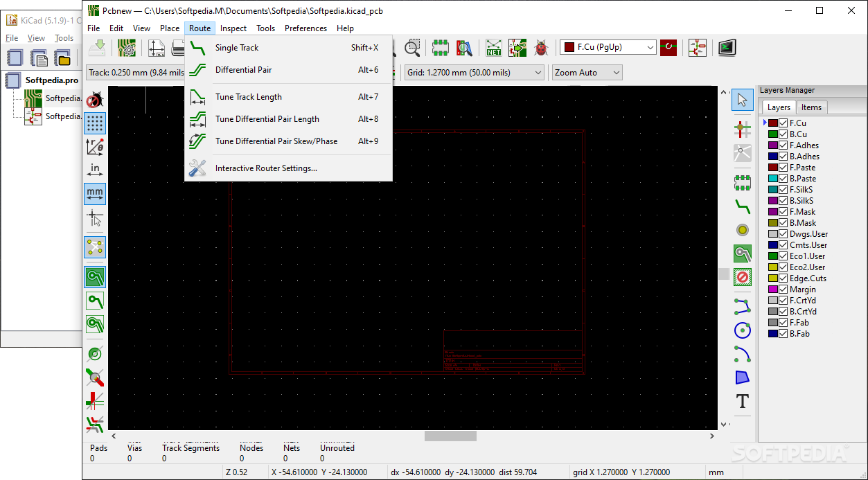Open the Inspect menu
Image resolution: width=868 pixels, height=480 pixels.
tap(233, 28)
